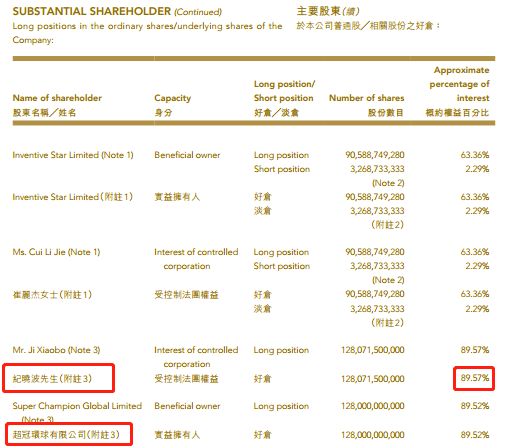Click '63.36%' in Ms. Cui Li Jie row
Viewport: 510px width, 448px height.
(475, 252)
